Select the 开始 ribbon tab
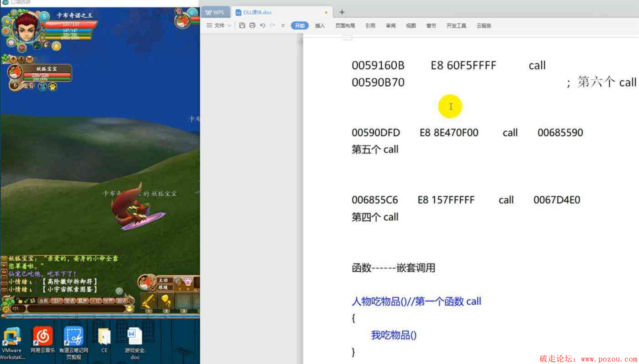 (300, 26)
